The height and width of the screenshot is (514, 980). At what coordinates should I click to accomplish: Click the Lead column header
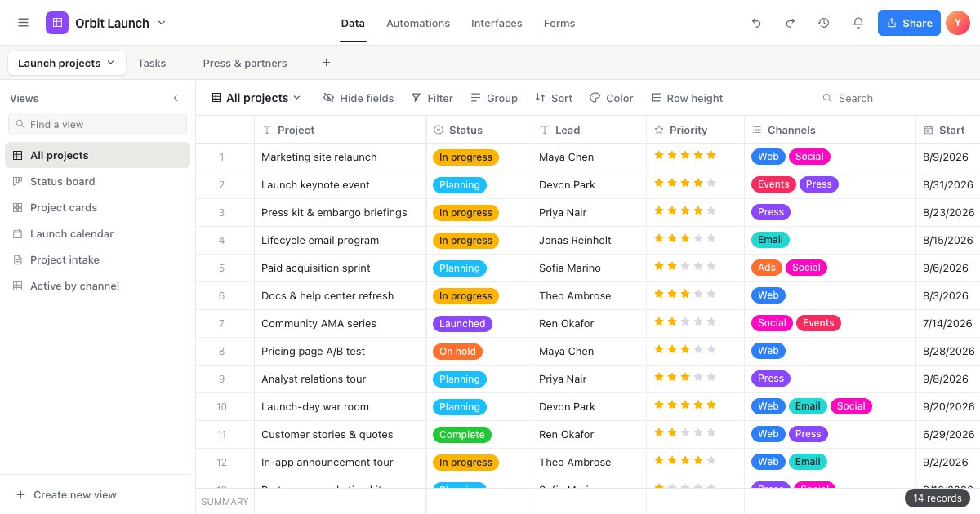pyautogui.click(x=590, y=130)
